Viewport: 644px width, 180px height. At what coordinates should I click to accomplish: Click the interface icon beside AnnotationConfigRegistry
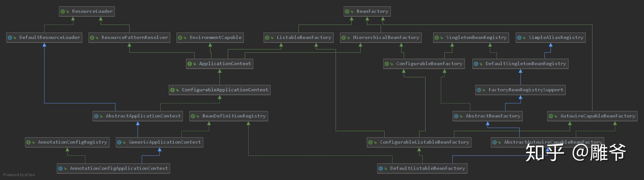28,142
